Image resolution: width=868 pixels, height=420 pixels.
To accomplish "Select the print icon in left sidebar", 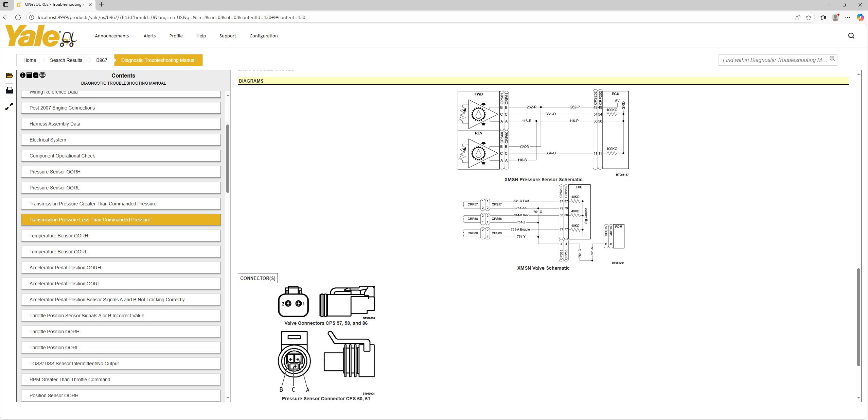I will click(9, 90).
